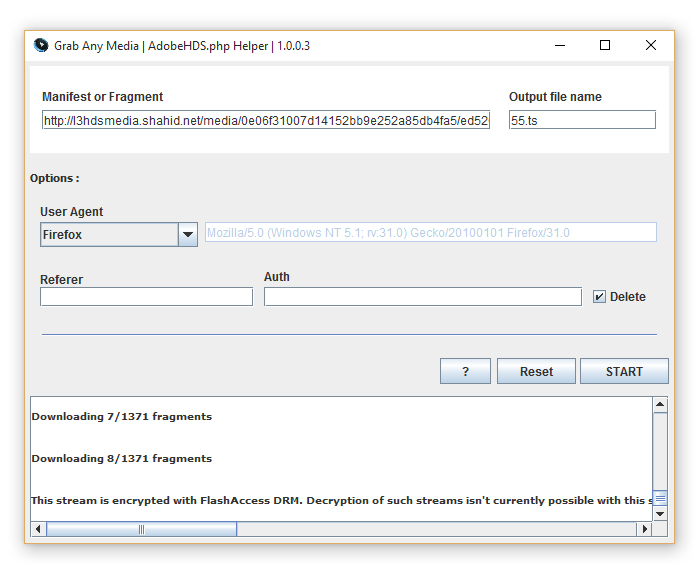Click the log scroll right arrow
This screenshot has width=697, height=573.
coord(645,529)
